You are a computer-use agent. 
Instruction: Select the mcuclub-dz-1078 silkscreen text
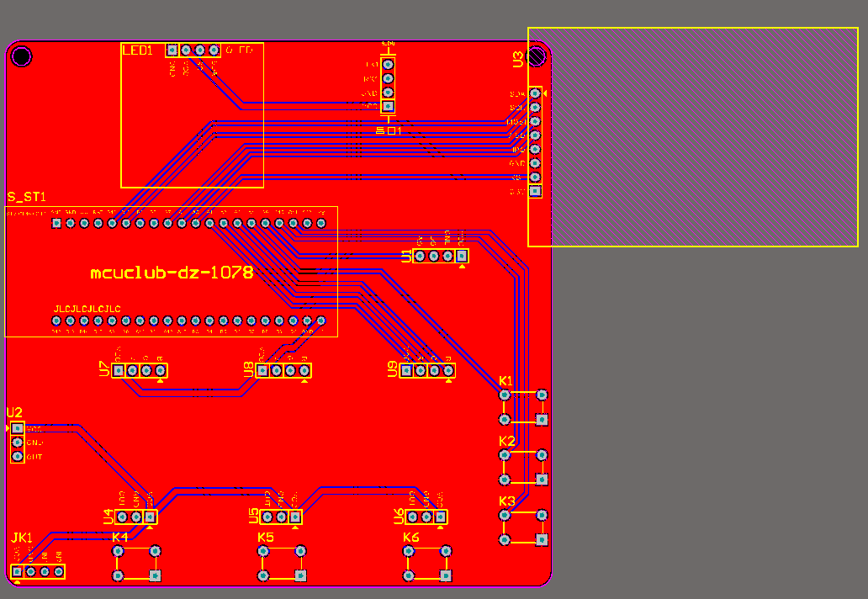click(x=172, y=273)
